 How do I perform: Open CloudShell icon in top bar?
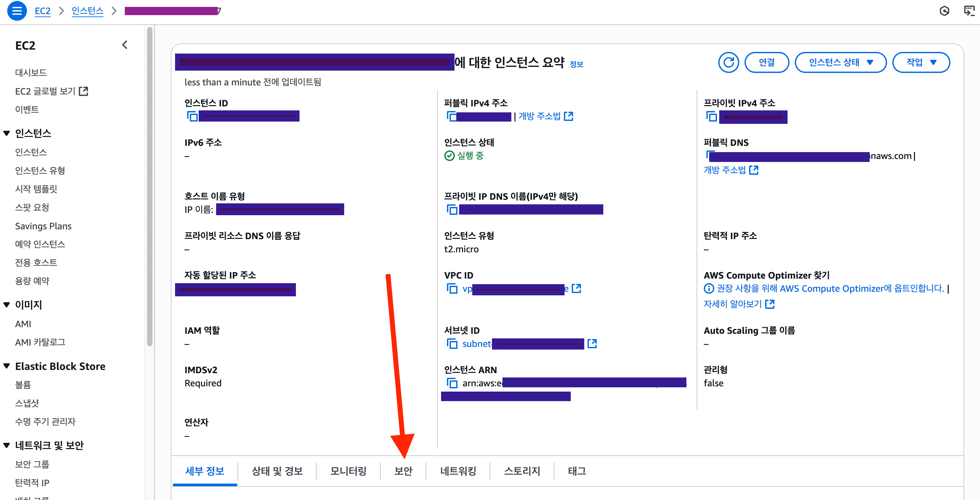[969, 11]
